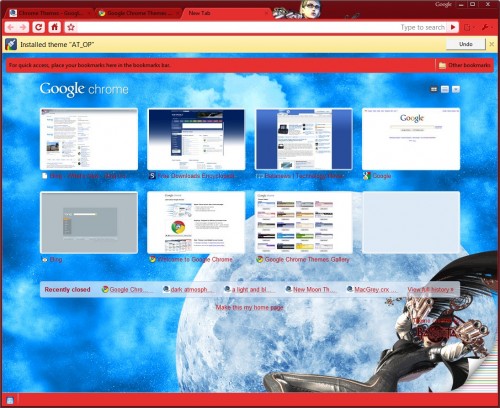Screen dimensions: 500x408
Task: Reopen recently closed Google Chrome item
Action: pos(127,290)
